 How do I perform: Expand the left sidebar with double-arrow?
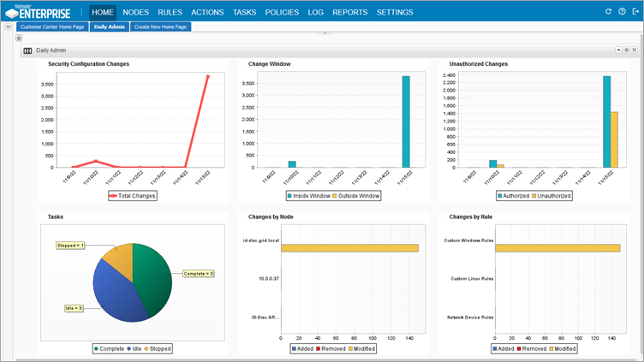(8, 27)
